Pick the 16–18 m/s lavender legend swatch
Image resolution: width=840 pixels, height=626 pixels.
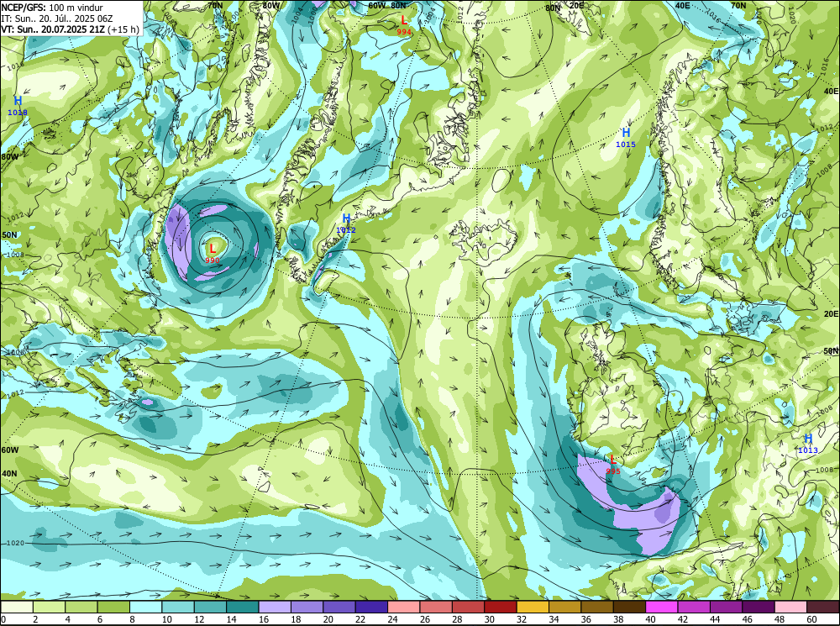(275, 607)
